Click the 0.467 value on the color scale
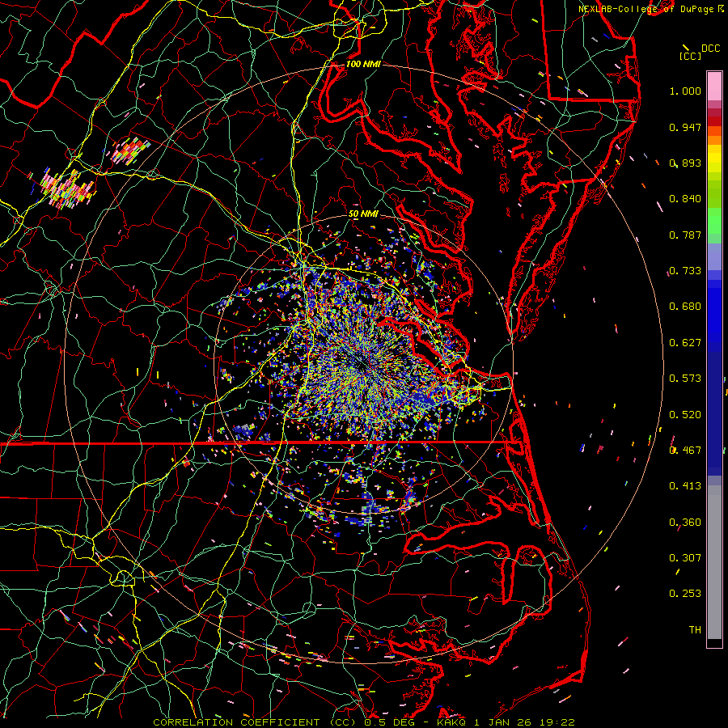 click(685, 451)
